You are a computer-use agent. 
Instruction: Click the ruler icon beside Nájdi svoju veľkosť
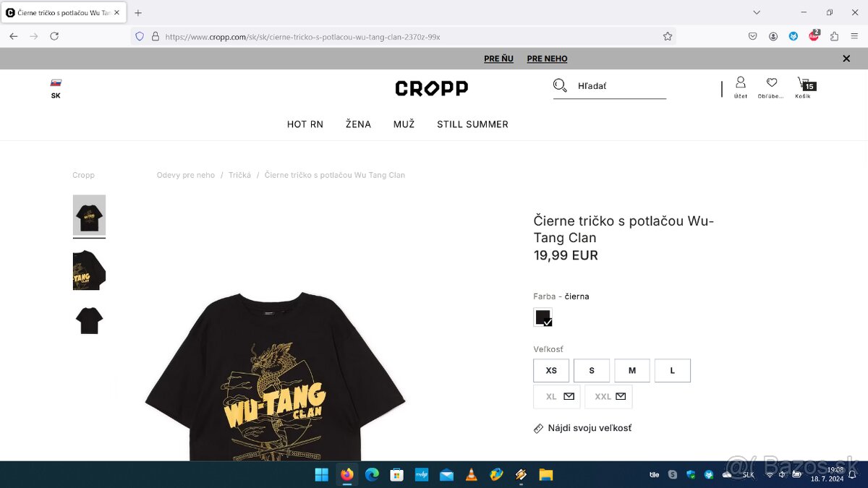[x=538, y=429]
